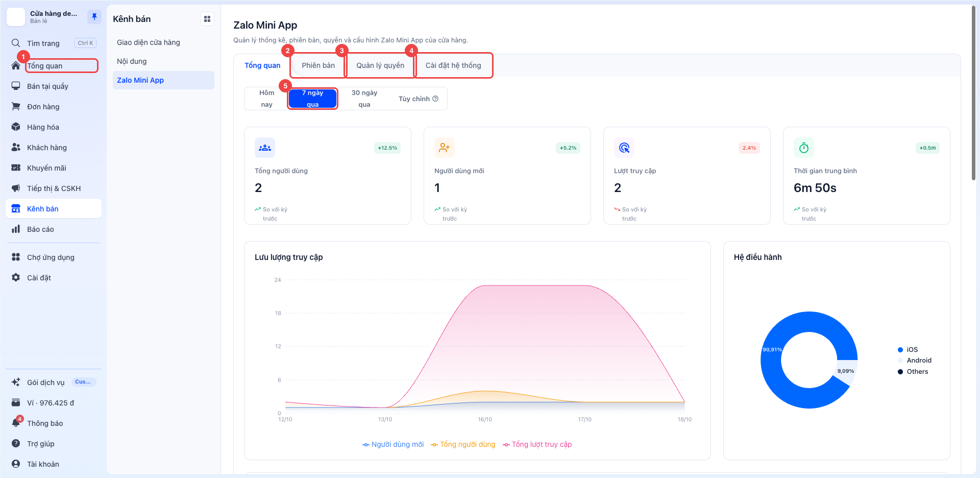Viewport: 980px width, 478px height.
Task: Click the Kênh bán storefront icon
Action: click(16, 208)
